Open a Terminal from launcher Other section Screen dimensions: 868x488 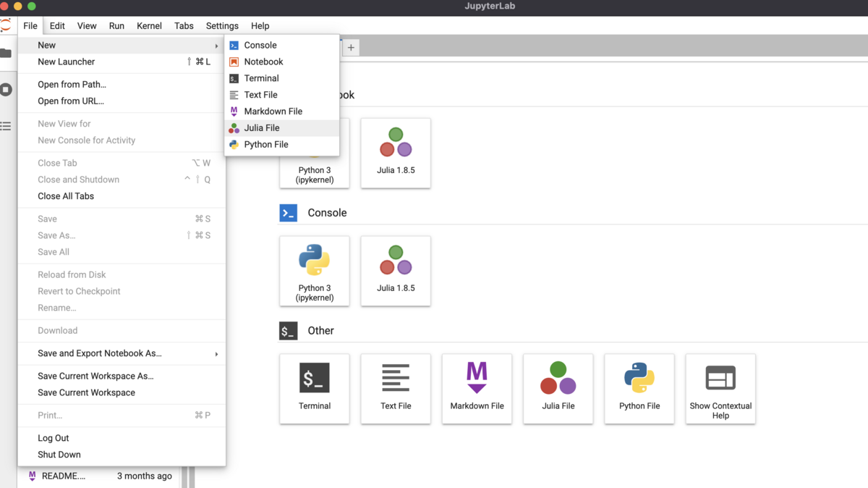(x=315, y=389)
